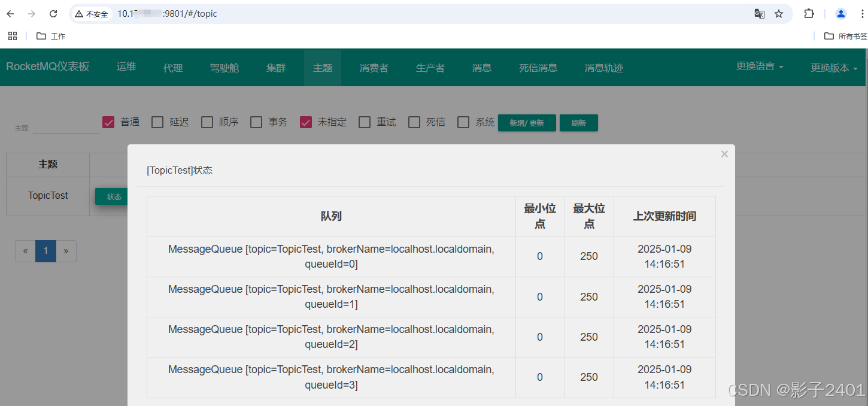This screenshot has height=406, width=868.
Task: Go back using the browser back arrow
Action: click(x=10, y=13)
